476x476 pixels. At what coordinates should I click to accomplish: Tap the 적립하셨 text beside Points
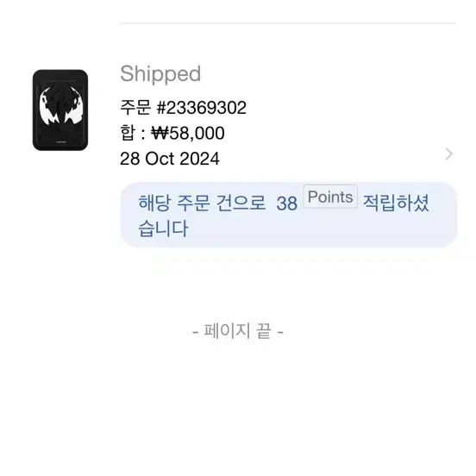[396, 203]
